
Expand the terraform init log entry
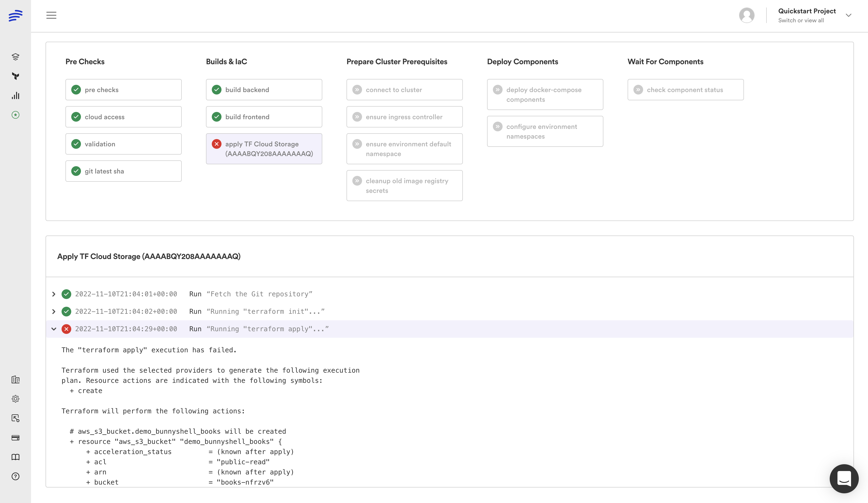[54, 312]
